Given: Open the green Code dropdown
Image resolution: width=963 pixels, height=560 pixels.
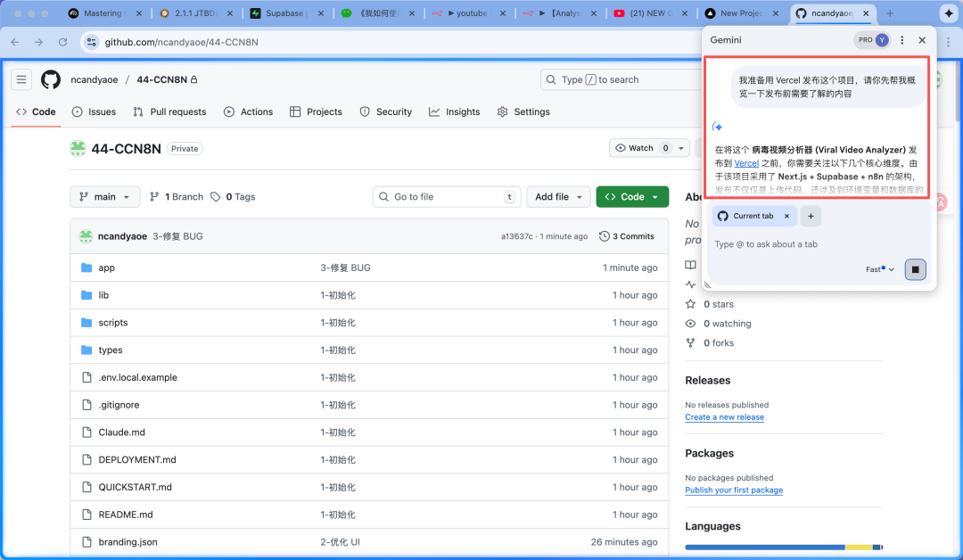Looking at the screenshot, I should (x=632, y=197).
